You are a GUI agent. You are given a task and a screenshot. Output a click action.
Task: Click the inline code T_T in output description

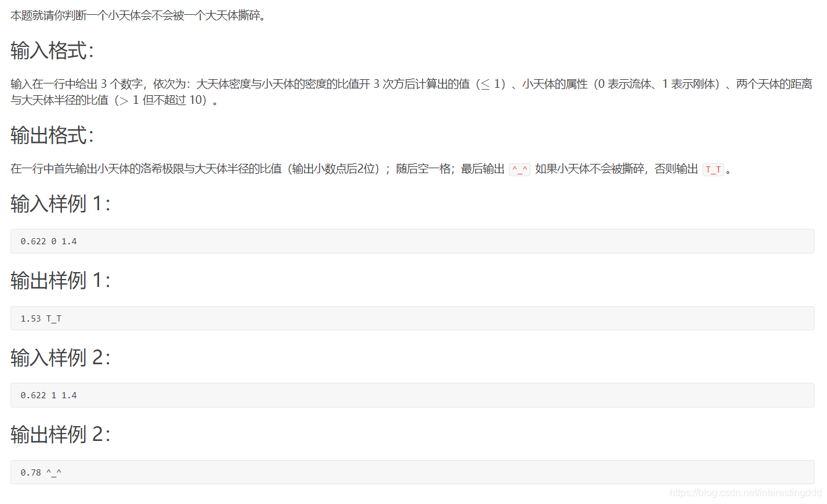[x=713, y=169]
